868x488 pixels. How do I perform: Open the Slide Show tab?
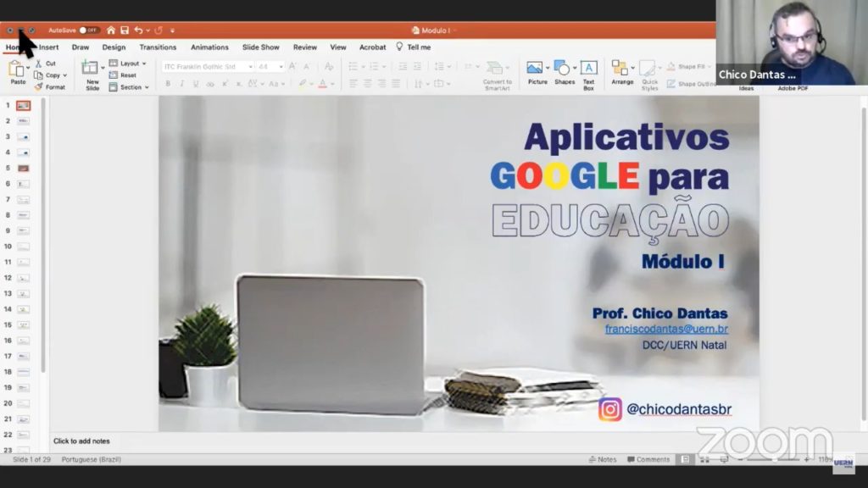(x=261, y=47)
